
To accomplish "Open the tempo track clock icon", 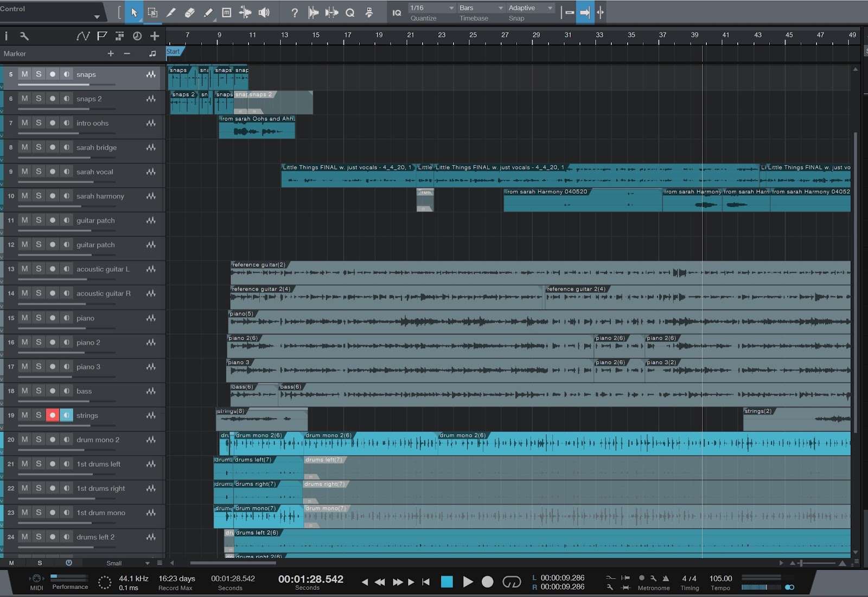I will point(137,36).
